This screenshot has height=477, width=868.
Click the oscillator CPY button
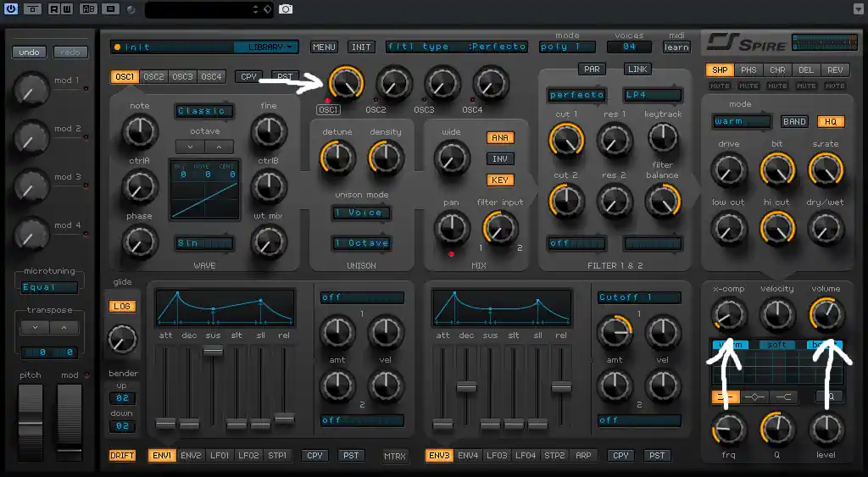click(248, 76)
